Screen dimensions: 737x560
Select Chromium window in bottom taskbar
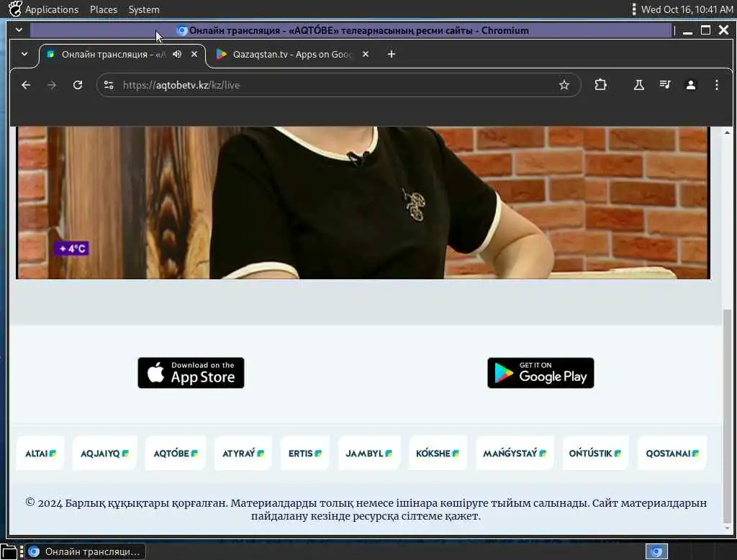(86, 551)
